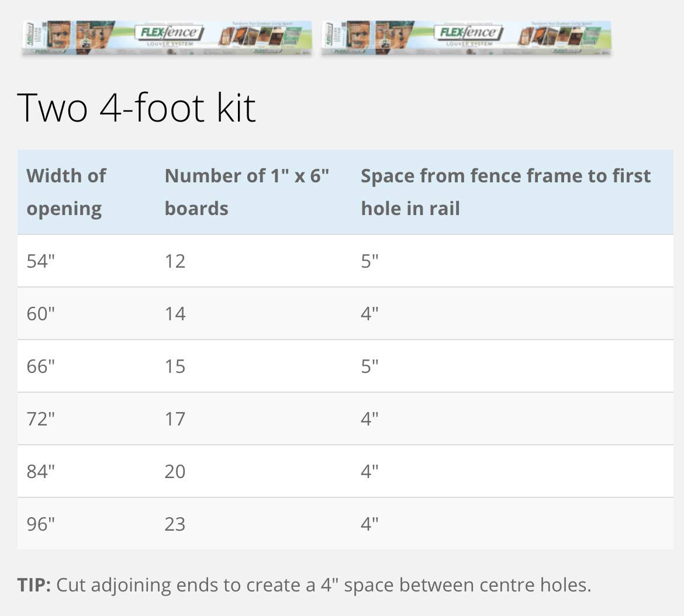Select the "Space from fence frame" column header
The width and height of the screenshot is (684, 616).
coord(505,192)
